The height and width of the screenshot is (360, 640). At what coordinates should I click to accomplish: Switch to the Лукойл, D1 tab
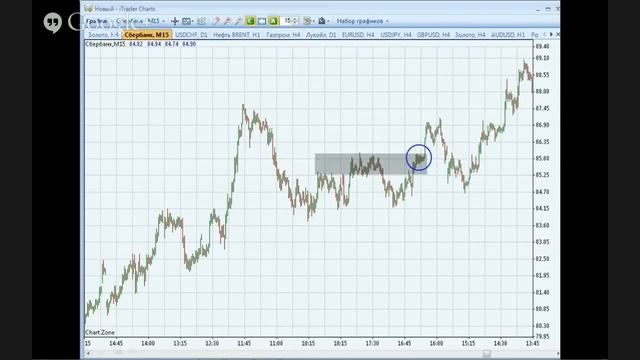click(x=321, y=35)
